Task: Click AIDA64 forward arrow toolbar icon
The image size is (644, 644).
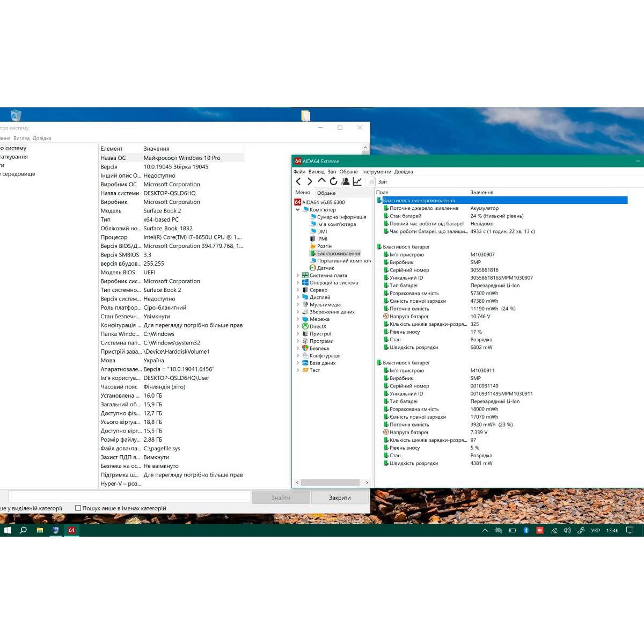Action: pyautogui.click(x=310, y=181)
